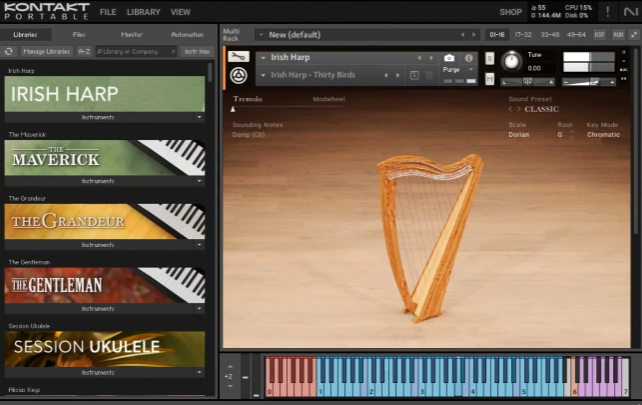
Task: Go to next instrument arrow beside Irish Harp
Action: 431,58
